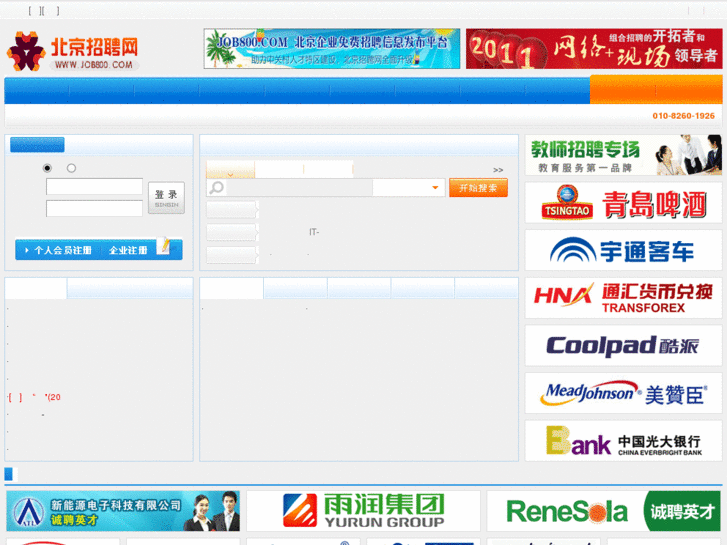
Task: Focus the password input field
Action: [94, 208]
